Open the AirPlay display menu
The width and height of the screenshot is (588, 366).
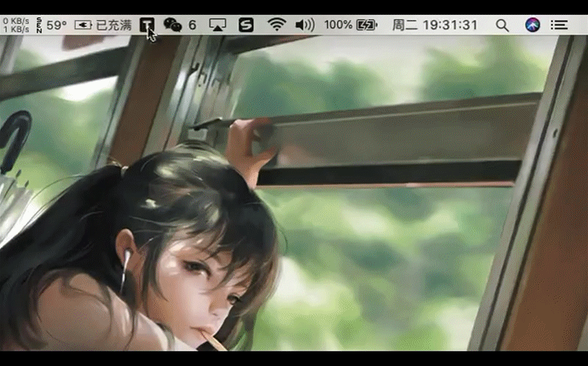[218, 25]
